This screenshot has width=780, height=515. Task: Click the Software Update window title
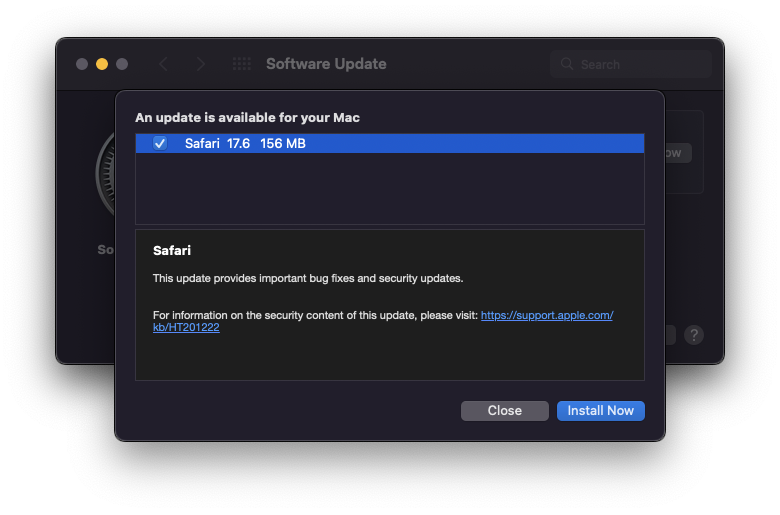(326, 64)
